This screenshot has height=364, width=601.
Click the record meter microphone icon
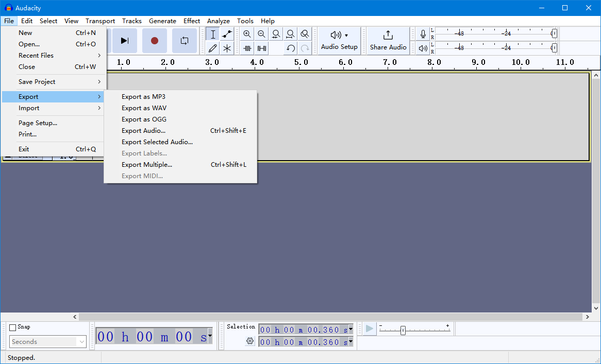[423, 34]
